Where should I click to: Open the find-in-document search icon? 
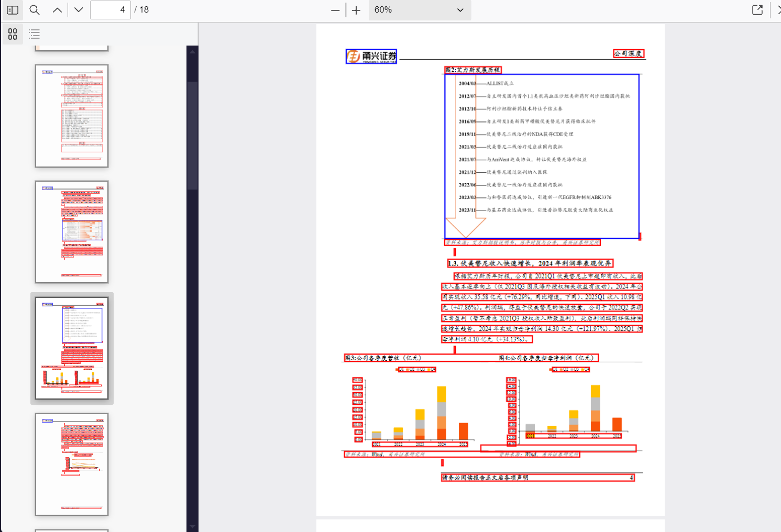point(35,10)
